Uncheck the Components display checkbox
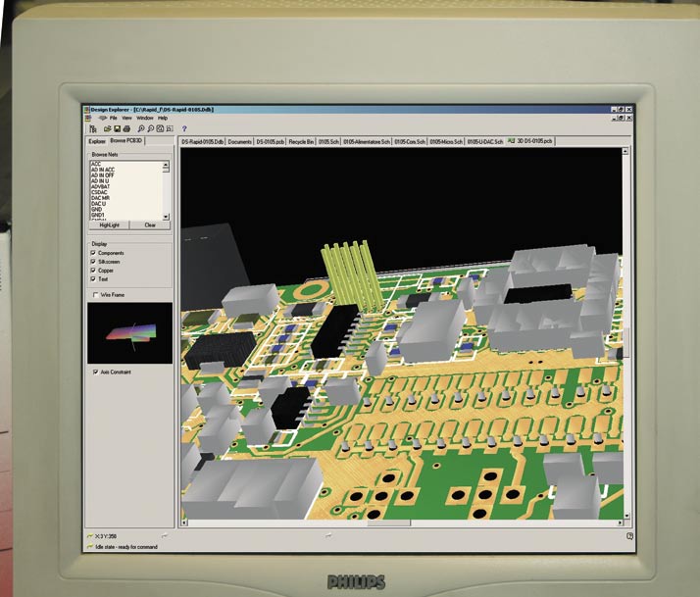This screenshot has width=700, height=597. (94, 253)
